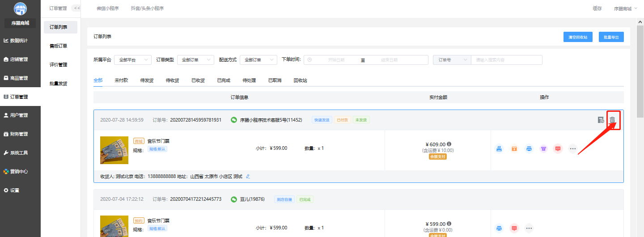Click the pencil icon to edit the recipient address
644x237 pixels.
pyautogui.click(x=248, y=177)
